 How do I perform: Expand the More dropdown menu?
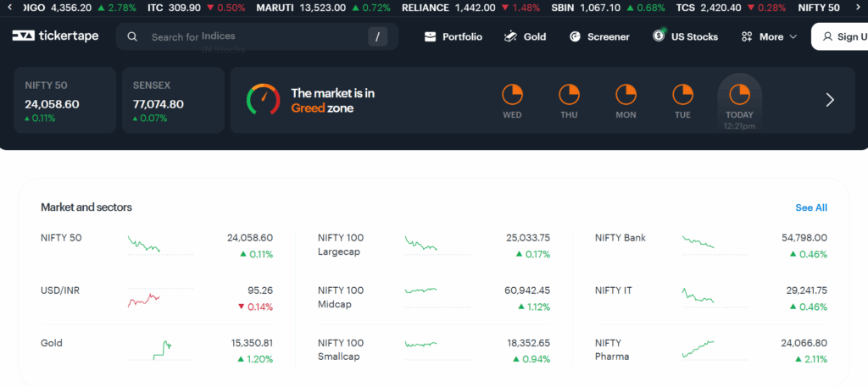pyautogui.click(x=770, y=36)
